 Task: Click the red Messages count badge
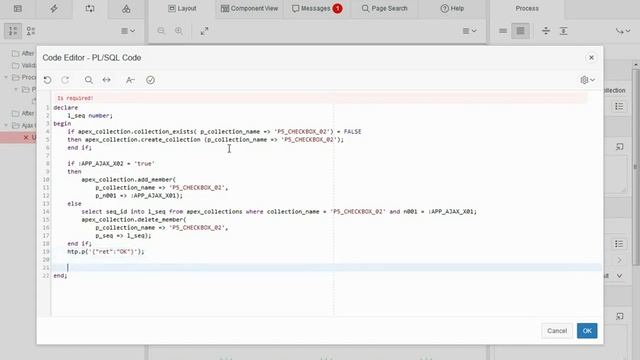coord(337,9)
